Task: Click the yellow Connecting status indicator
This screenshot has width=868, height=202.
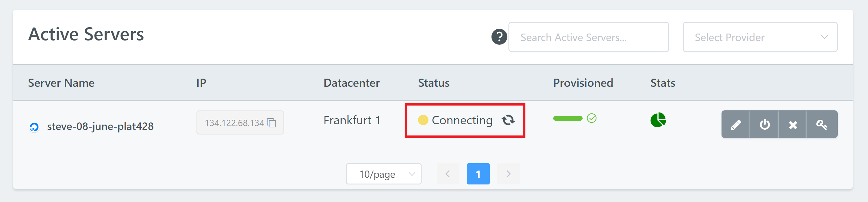Action: (x=423, y=120)
